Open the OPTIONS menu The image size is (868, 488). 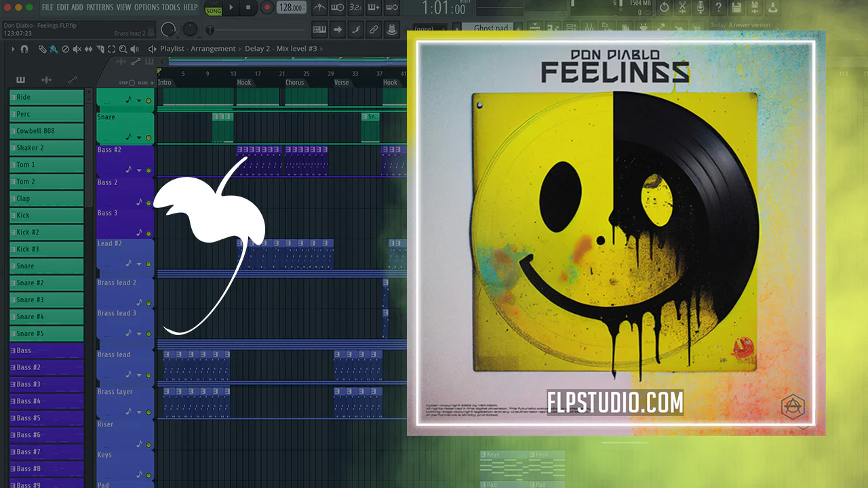click(x=146, y=7)
